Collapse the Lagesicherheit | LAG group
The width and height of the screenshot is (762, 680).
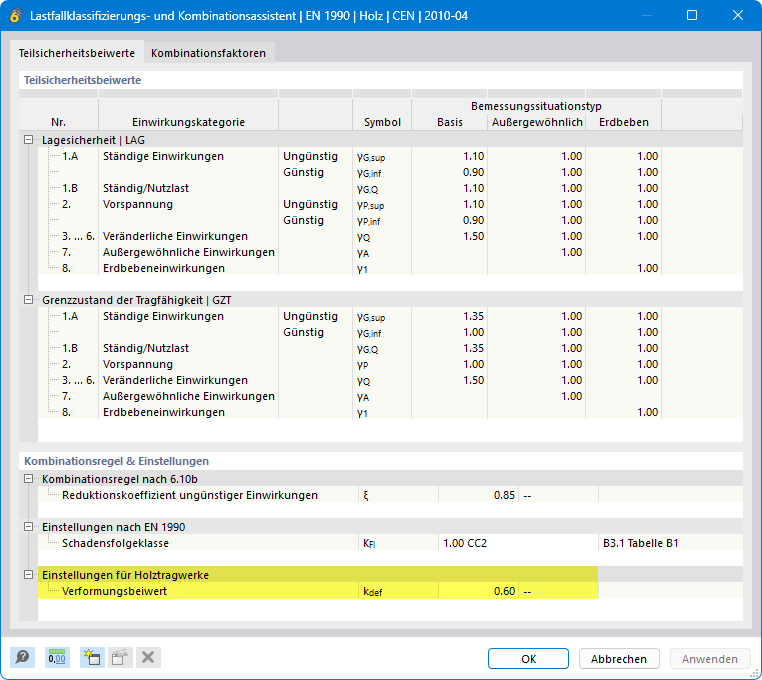coord(29,140)
